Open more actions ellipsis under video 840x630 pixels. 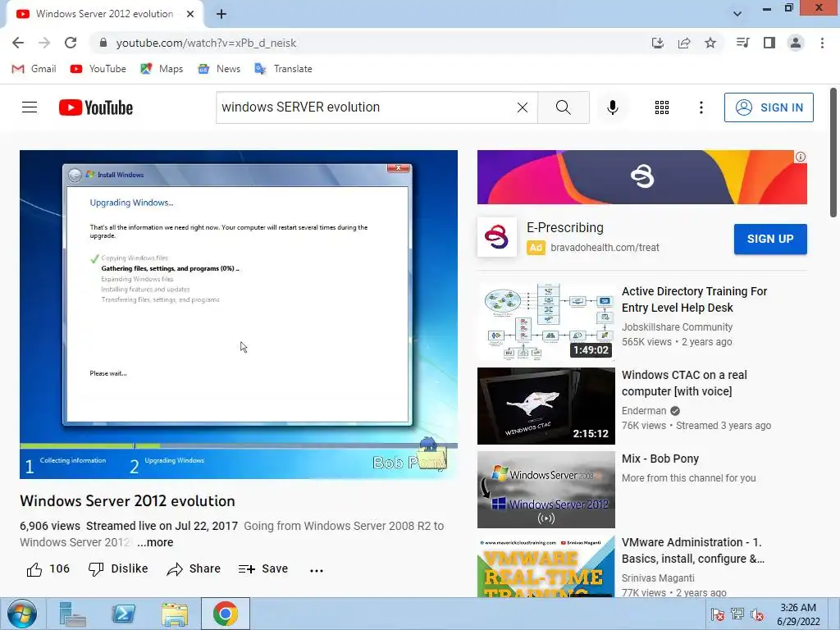pos(317,570)
